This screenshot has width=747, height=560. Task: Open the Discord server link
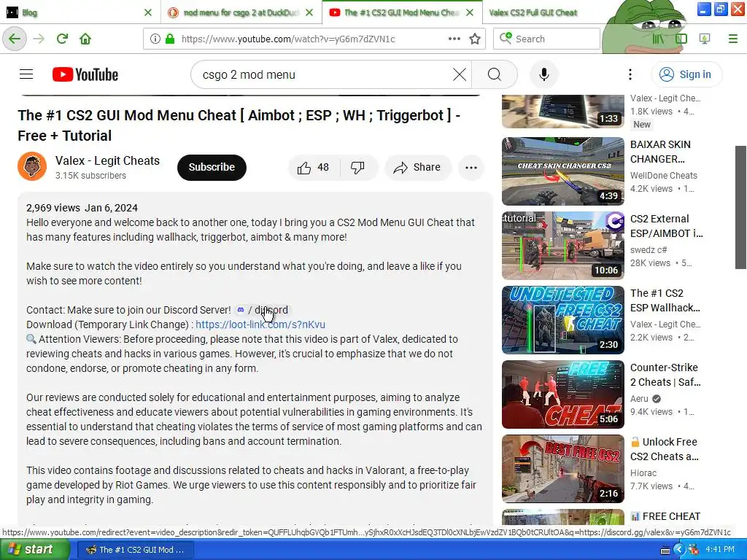pyautogui.click(x=263, y=309)
